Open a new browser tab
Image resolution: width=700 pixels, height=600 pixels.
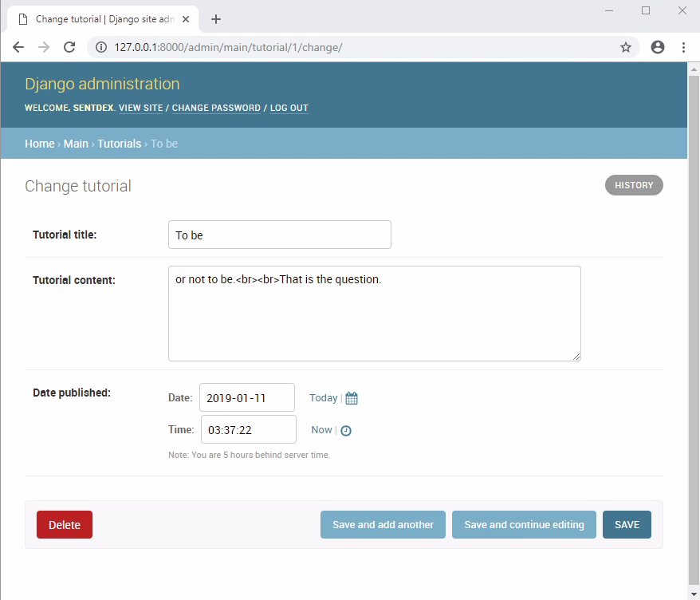215,19
